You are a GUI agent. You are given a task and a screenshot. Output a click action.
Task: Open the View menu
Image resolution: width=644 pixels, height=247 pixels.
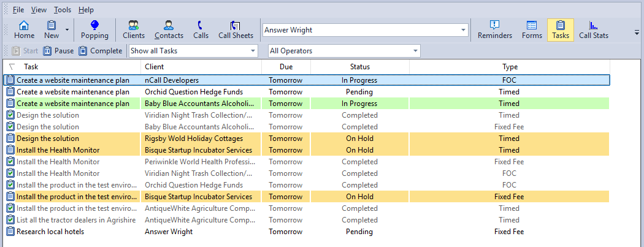pos(39,9)
